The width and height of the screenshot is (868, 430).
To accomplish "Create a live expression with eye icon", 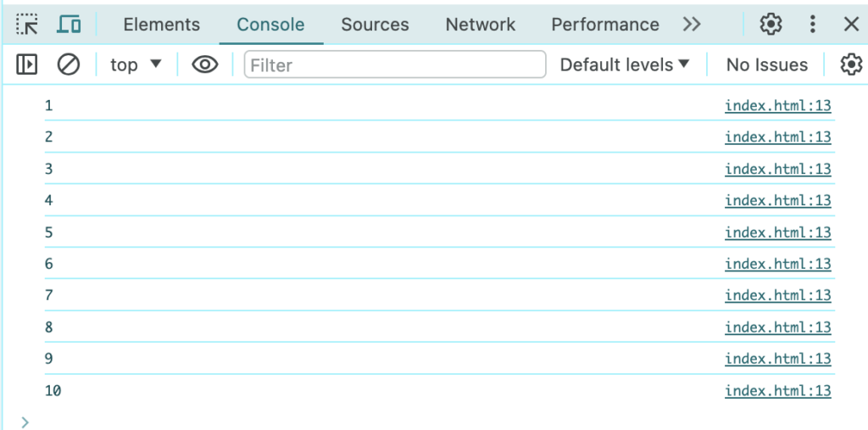I will [205, 64].
